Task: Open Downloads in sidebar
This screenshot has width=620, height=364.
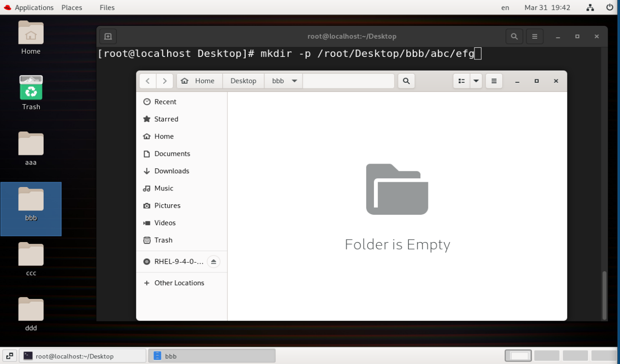Action: 182,171
